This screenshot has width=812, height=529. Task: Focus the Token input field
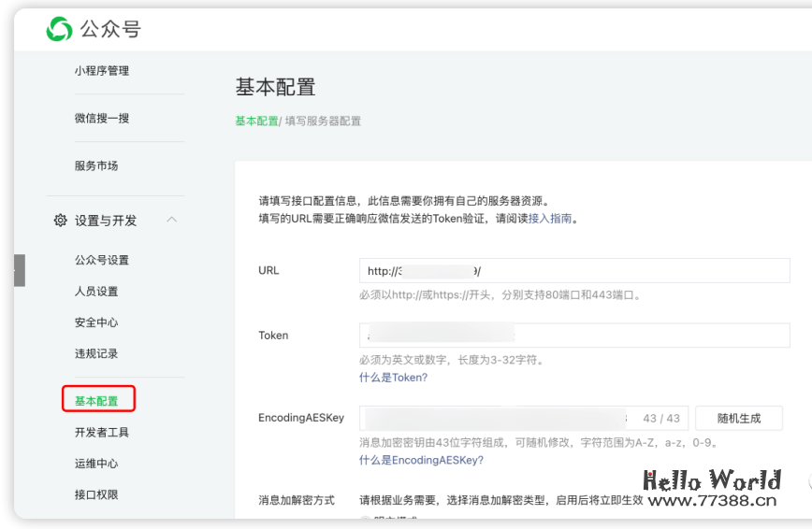click(x=574, y=336)
